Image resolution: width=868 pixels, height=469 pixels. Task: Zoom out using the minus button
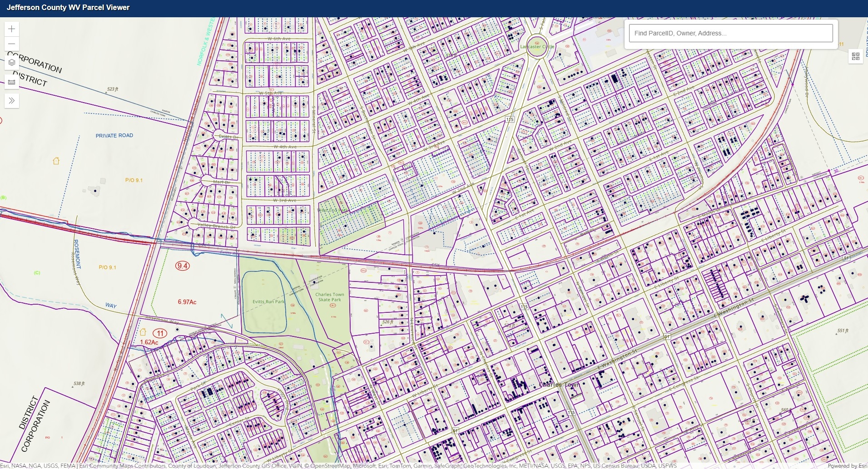[x=12, y=44]
